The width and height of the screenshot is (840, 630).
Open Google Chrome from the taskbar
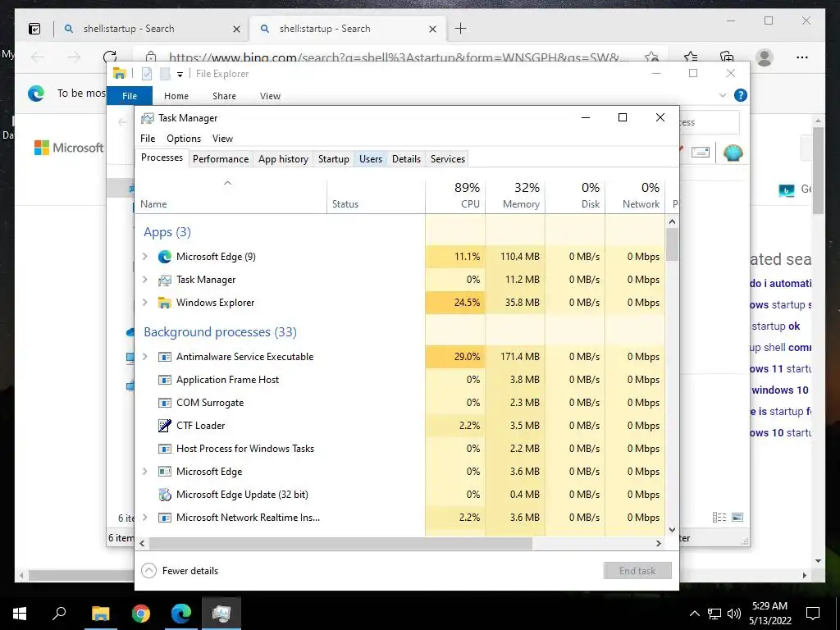click(x=141, y=614)
